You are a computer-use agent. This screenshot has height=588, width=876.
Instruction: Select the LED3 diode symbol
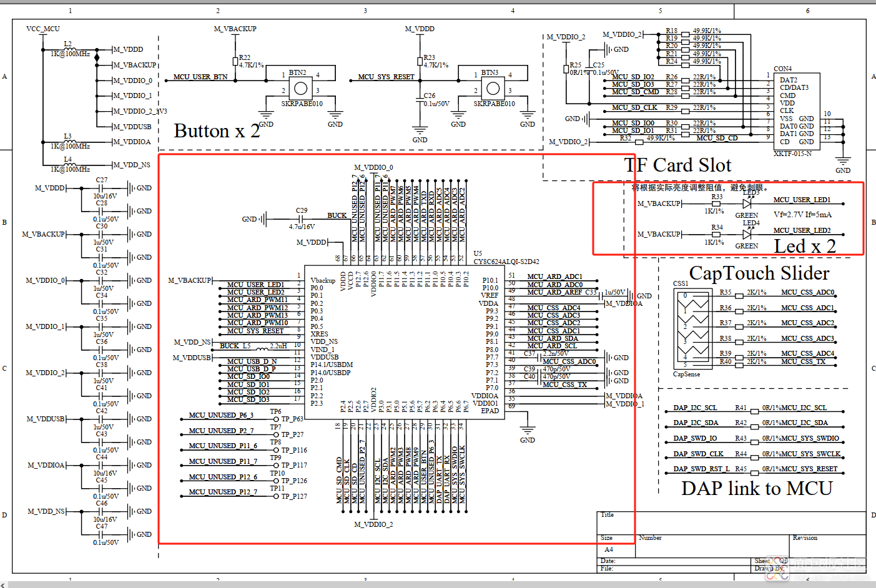click(x=747, y=203)
